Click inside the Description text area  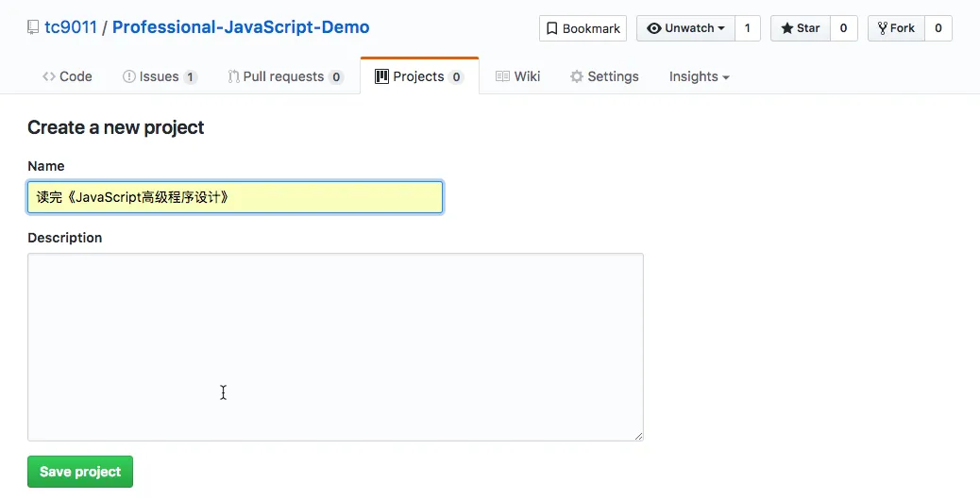pos(335,346)
